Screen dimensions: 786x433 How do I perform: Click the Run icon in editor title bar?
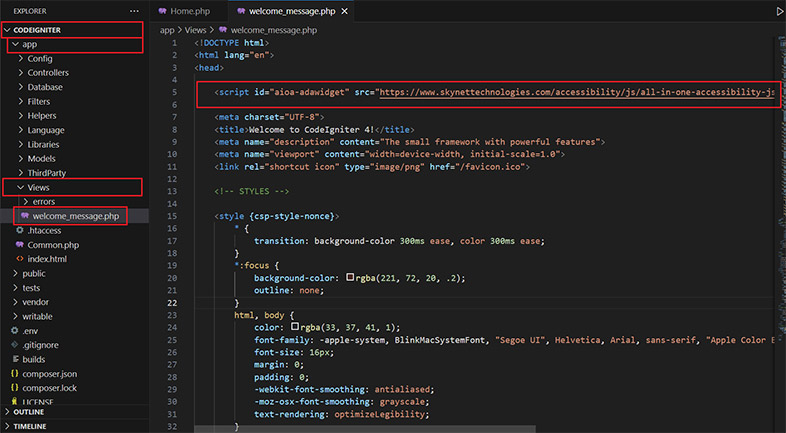[x=780, y=11]
